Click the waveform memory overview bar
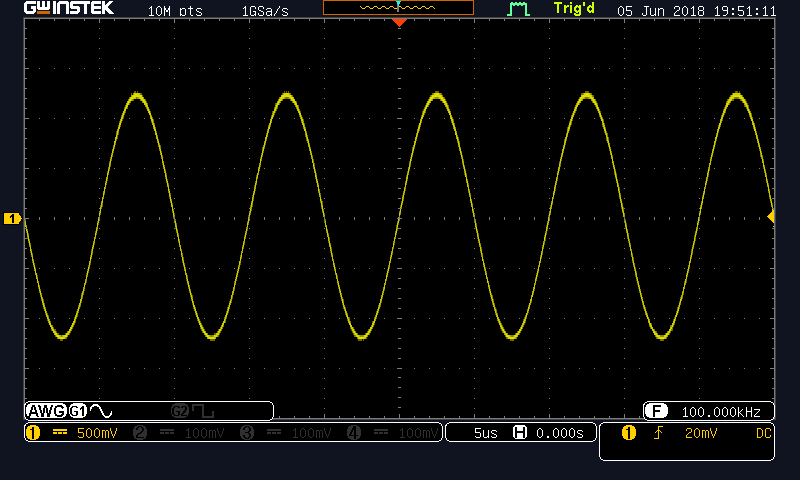The image size is (800, 480). [x=398, y=7]
